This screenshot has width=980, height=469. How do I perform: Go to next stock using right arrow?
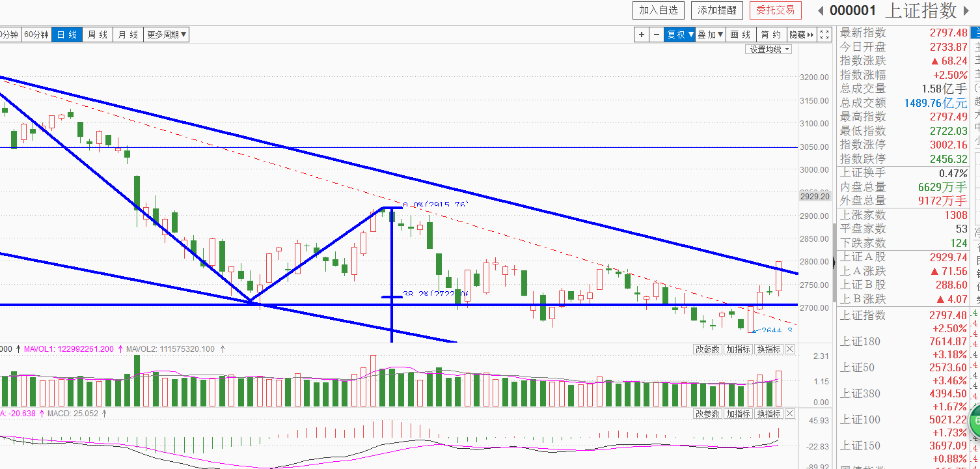(965, 10)
